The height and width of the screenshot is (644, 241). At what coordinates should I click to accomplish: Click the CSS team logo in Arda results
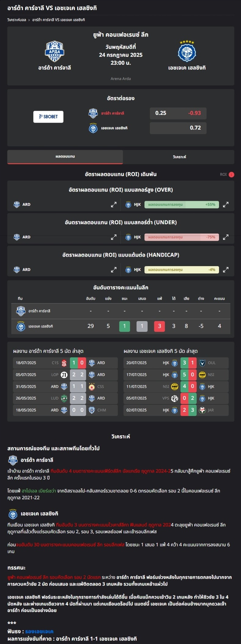pyautogui.click(x=92, y=386)
